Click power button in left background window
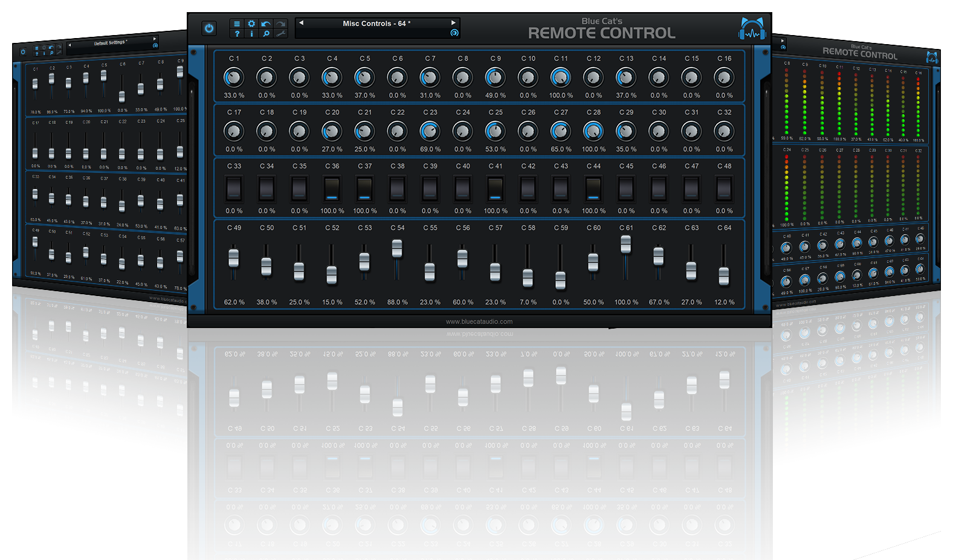Screen dimensions: 953x560 tap(23, 52)
